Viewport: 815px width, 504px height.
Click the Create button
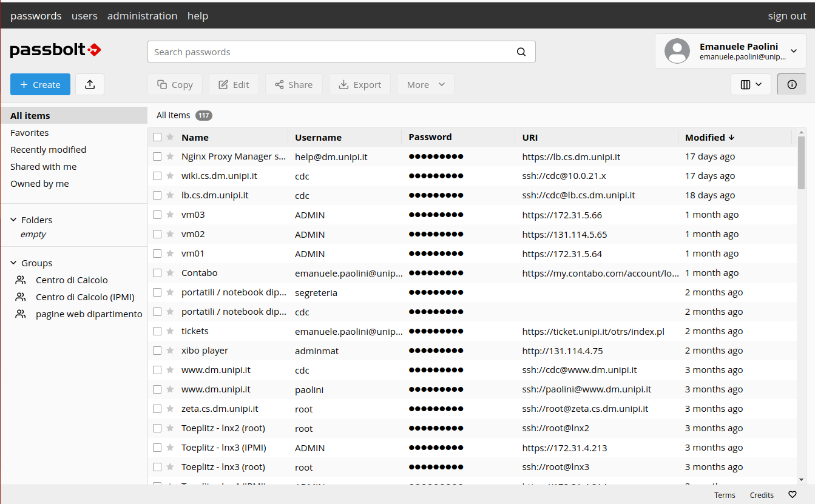pyautogui.click(x=40, y=84)
